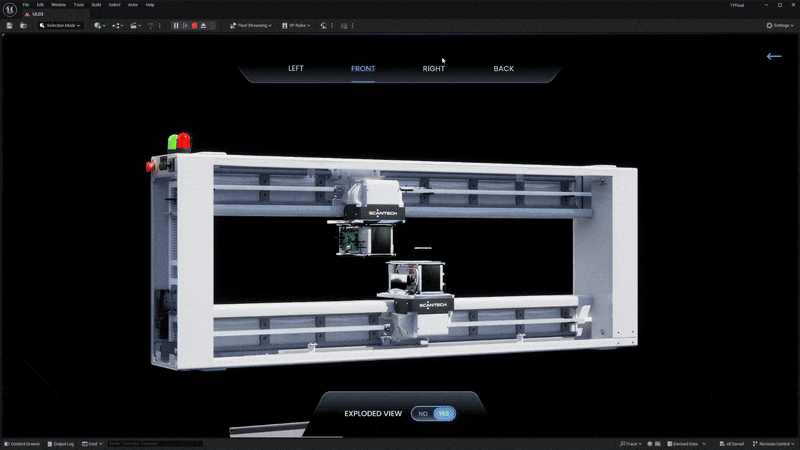The width and height of the screenshot is (800, 450).
Task: Click the Frame skip icon
Action: [x=185, y=25]
